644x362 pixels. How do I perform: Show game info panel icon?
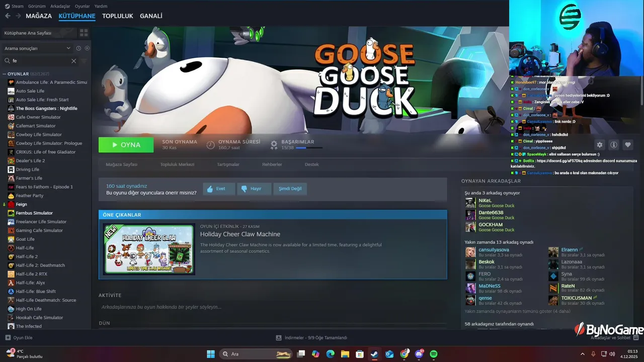pos(614,145)
